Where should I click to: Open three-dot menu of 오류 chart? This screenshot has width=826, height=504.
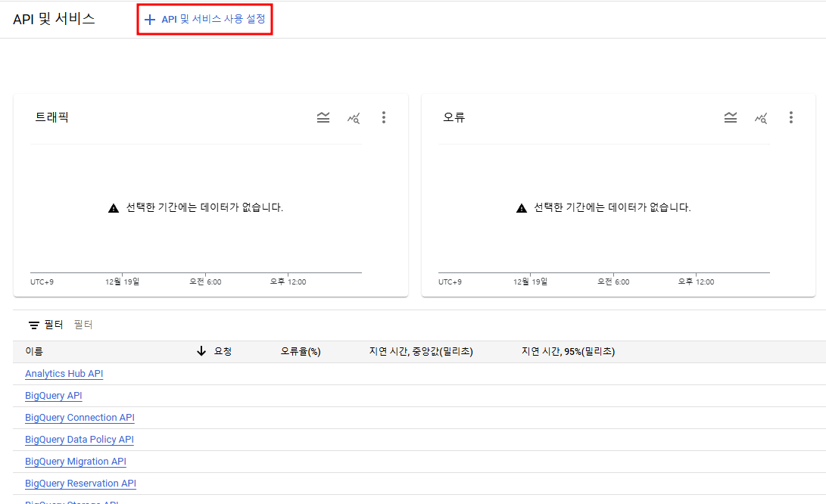790,117
